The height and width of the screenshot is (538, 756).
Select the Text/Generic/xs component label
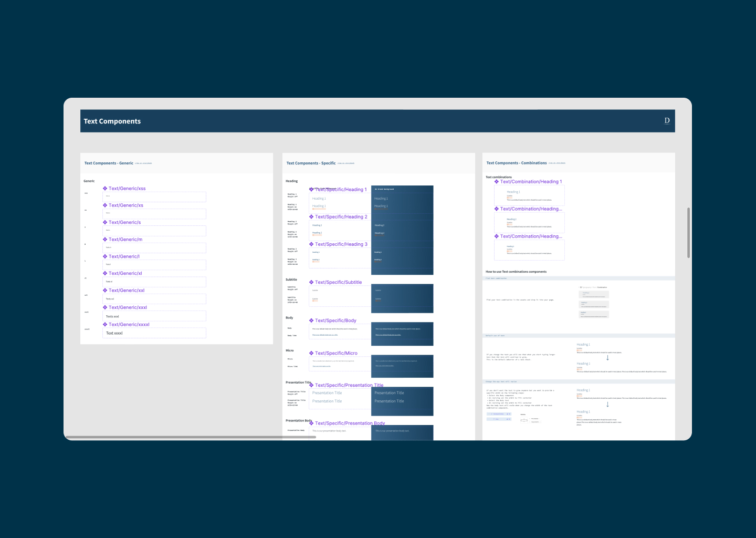[126, 205]
